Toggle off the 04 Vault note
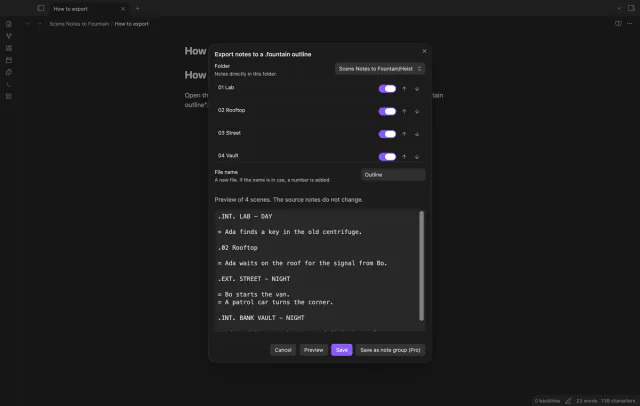Screen dimensions: 640x406 [x=387, y=157]
